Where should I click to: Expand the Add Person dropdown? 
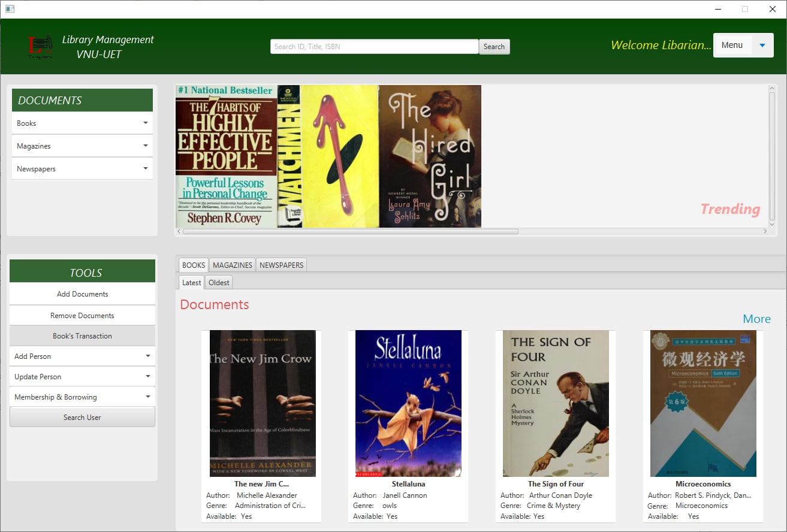(x=82, y=356)
